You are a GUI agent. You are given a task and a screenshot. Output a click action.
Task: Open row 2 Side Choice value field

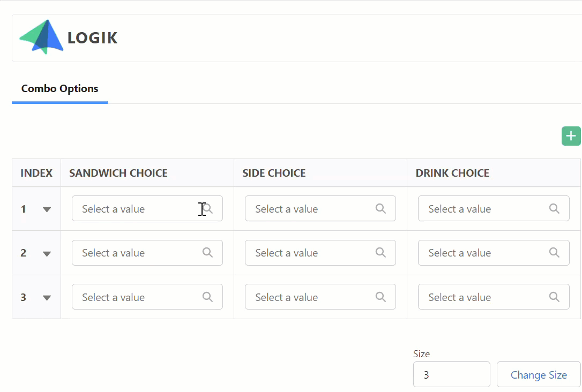tap(320, 253)
